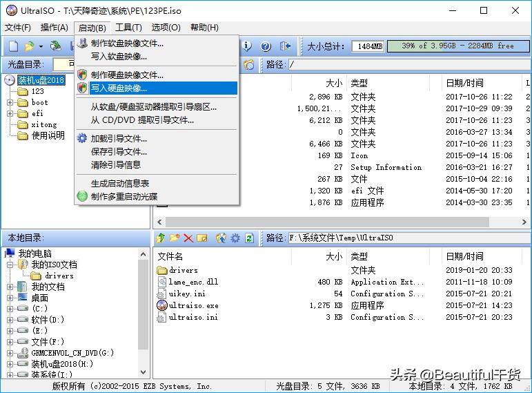532x393 pixels.
Task: Choose 保存引导文件... menu entry
Action: pyautogui.click(x=157, y=151)
